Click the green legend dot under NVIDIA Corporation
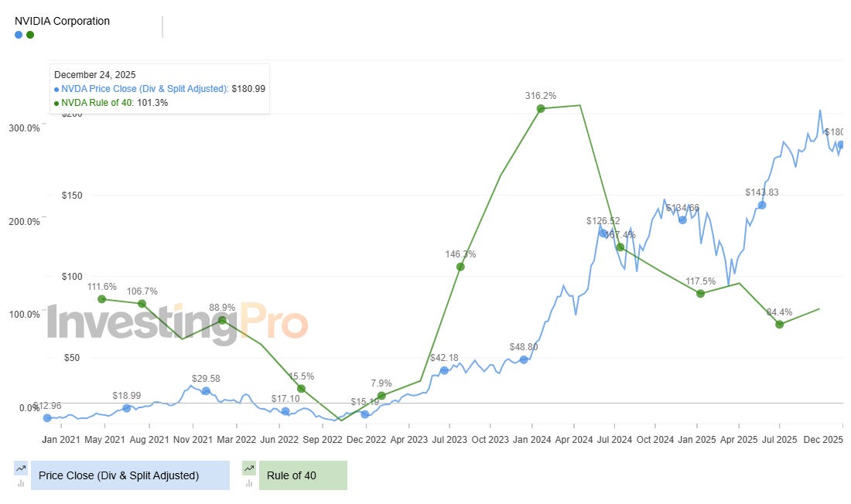This screenshot has width=851, height=504. pyautogui.click(x=30, y=35)
